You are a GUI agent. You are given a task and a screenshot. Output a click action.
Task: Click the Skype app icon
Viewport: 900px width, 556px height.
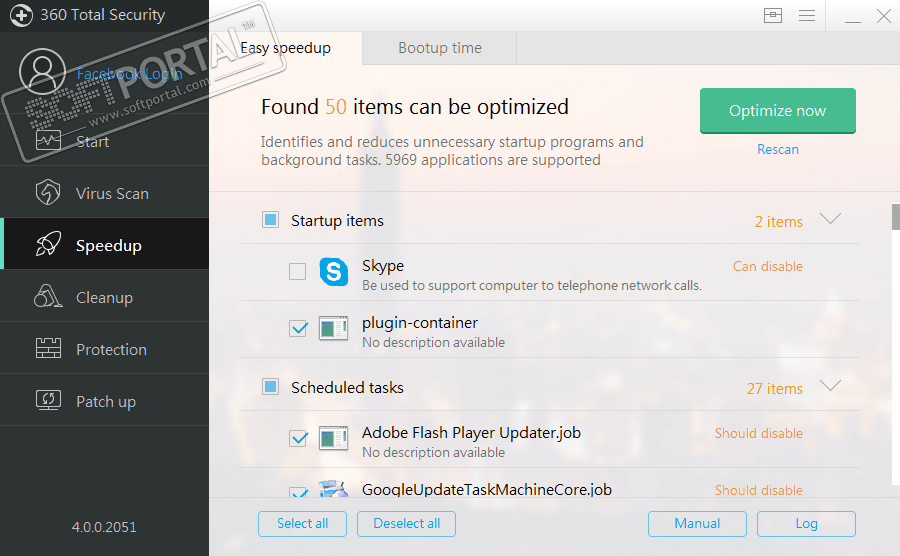[x=333, y=272]
